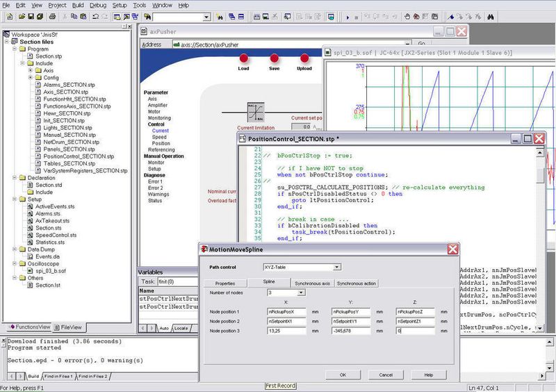Click the Node position 1 Z field nPickupPosZ

[x=415, y=312]
